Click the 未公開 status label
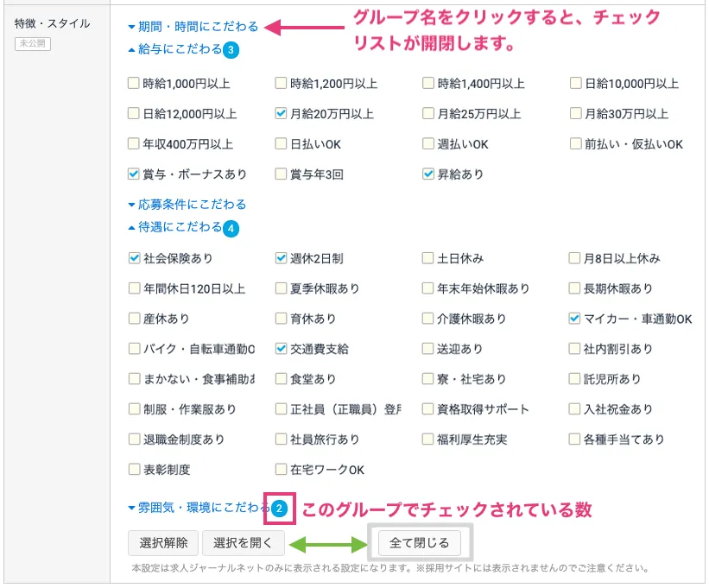This screenshot has height=588, width=709. click(x=33, y=44)
